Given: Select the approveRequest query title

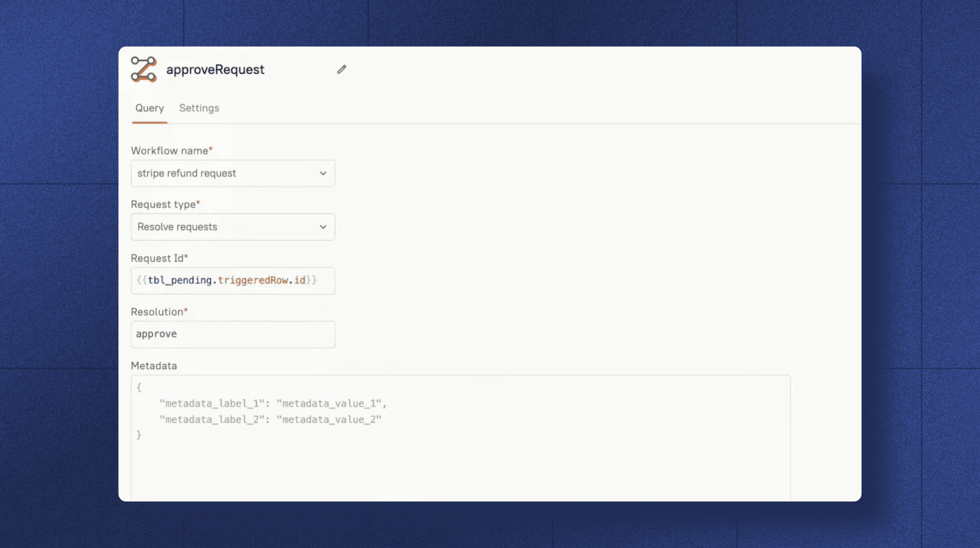Looking at the screenshot, I should (216, 69).
